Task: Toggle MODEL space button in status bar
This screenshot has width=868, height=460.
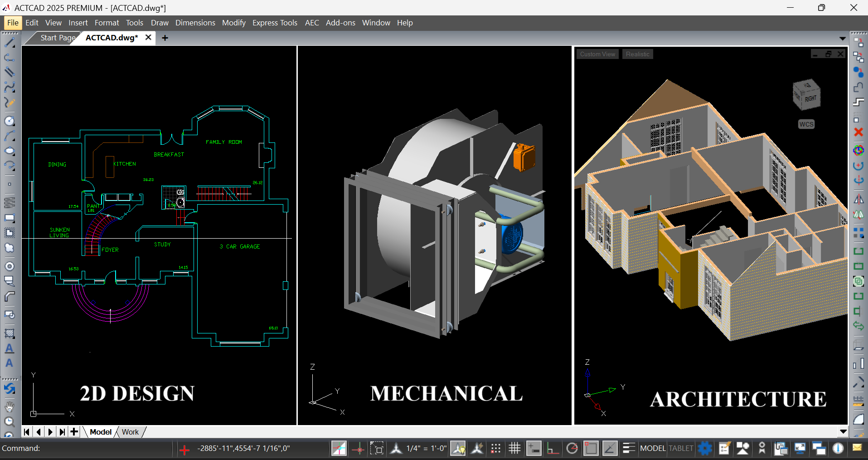Action: 653,448
